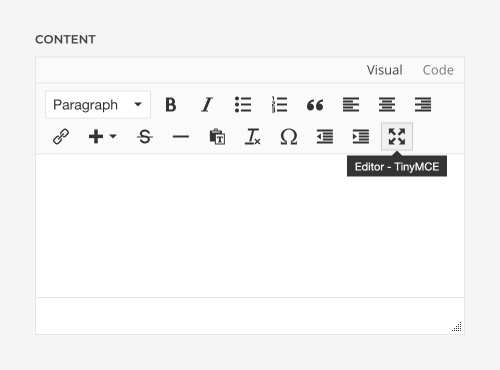Toggle bold formatting

tap(171, 105)
